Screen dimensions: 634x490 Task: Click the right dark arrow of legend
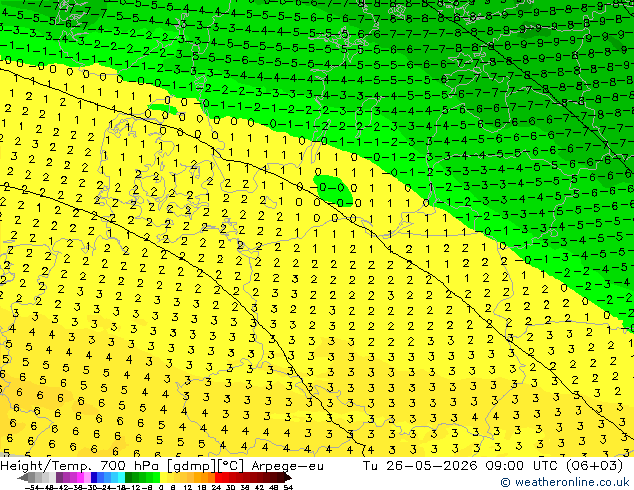click(288, 477)
